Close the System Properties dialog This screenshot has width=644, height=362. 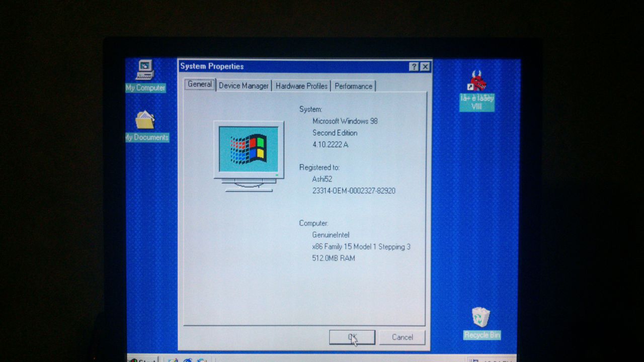pyautogui.click(x=425, y=66)
